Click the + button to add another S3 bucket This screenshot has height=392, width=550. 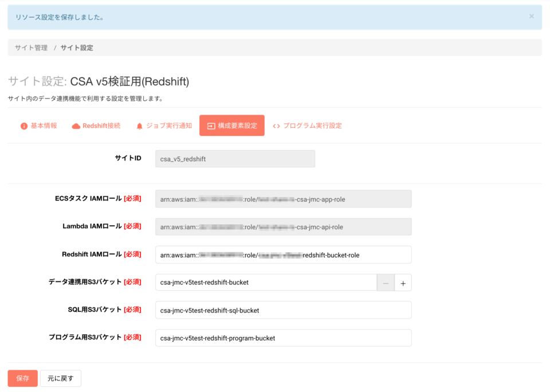(x=403, y=283)
